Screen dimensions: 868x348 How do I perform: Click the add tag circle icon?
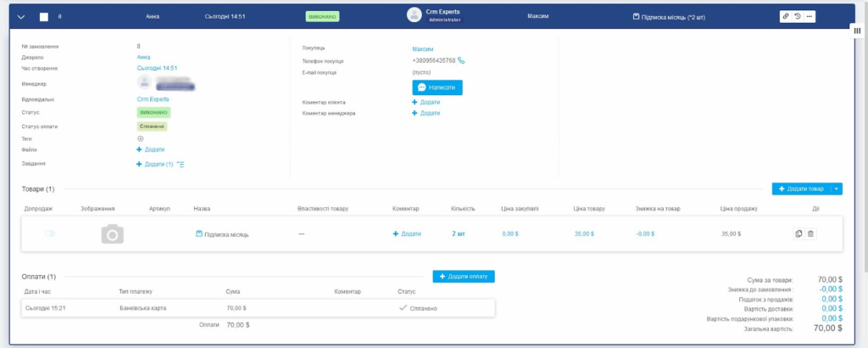tap(140, 138)
